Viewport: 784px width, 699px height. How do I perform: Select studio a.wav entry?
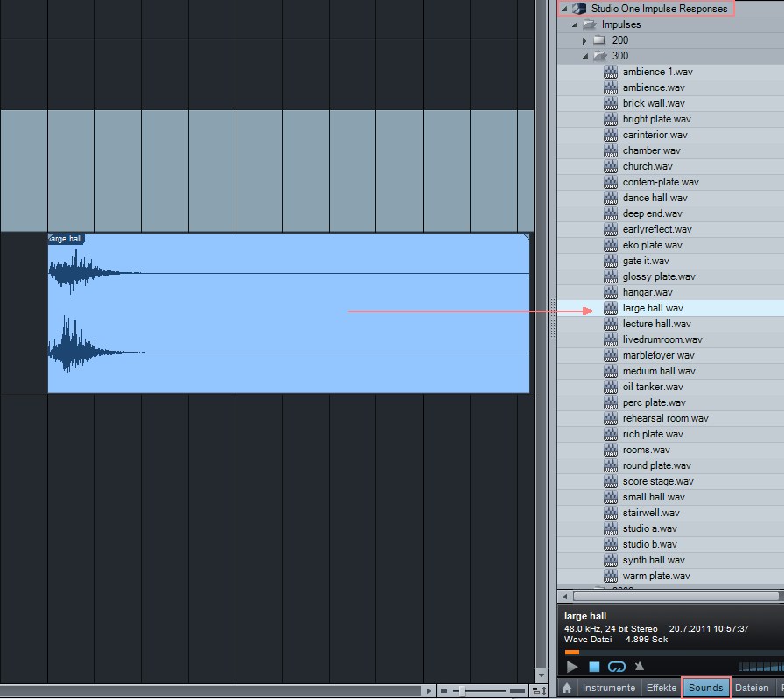coord(670,528)
